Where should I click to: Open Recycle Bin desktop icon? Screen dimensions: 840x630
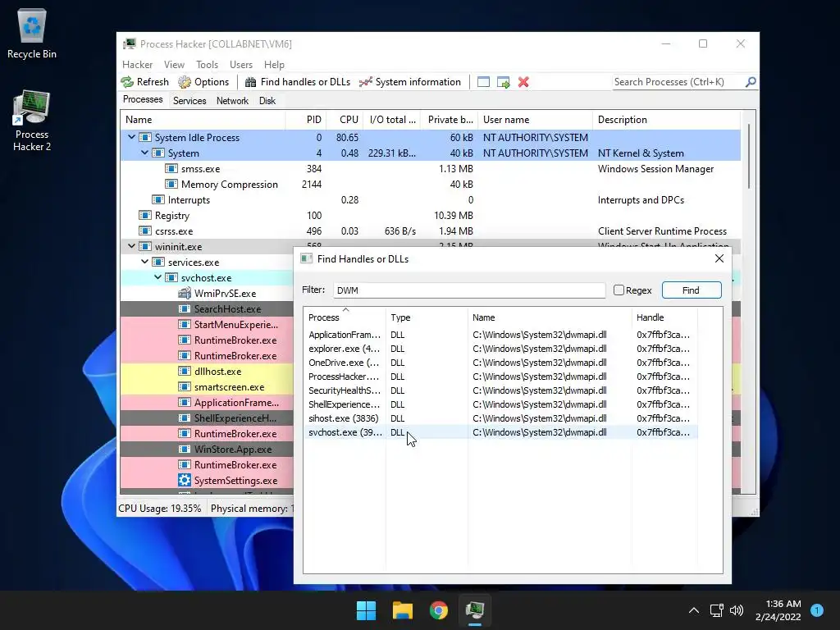[32, 33]
